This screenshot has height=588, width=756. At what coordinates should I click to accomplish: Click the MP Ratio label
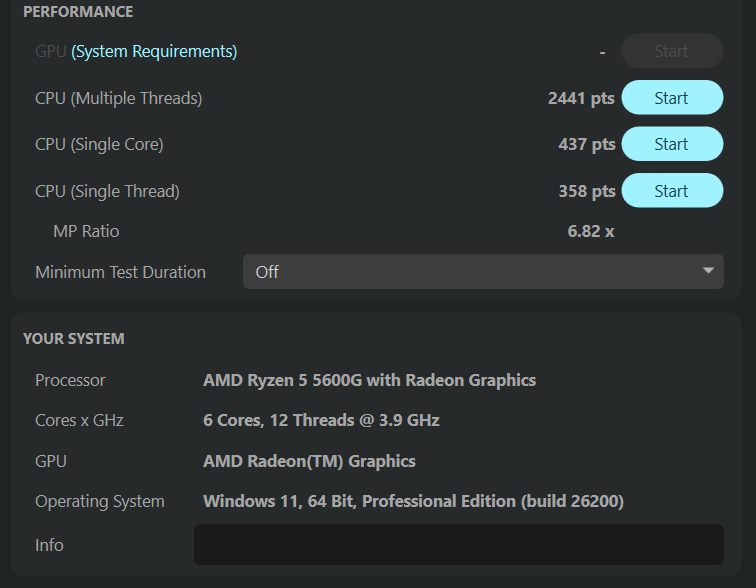tap(86, 231)
